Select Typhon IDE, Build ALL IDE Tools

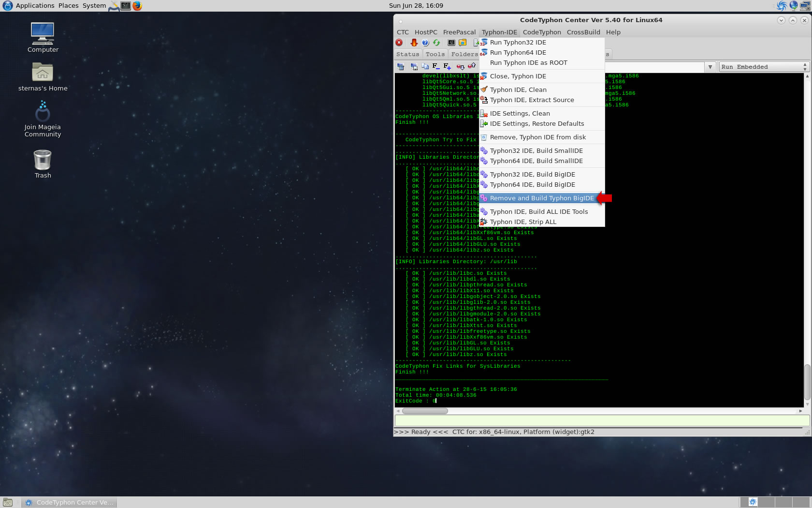pos(542,211)
